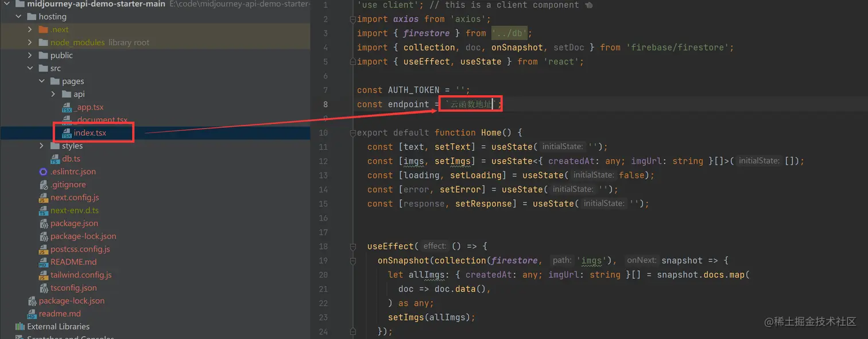Click the TSX icon beside _app.tsx
Screen dimensions: 868x339
pyautogui.click(x=67, y=107)
